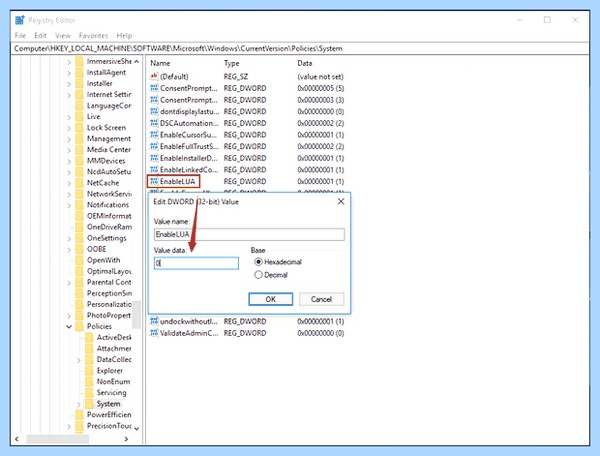The width and height of the screenshot is (600, 456).
Task: Click the Lock Screen folder icon
Action: click(79, 128)
